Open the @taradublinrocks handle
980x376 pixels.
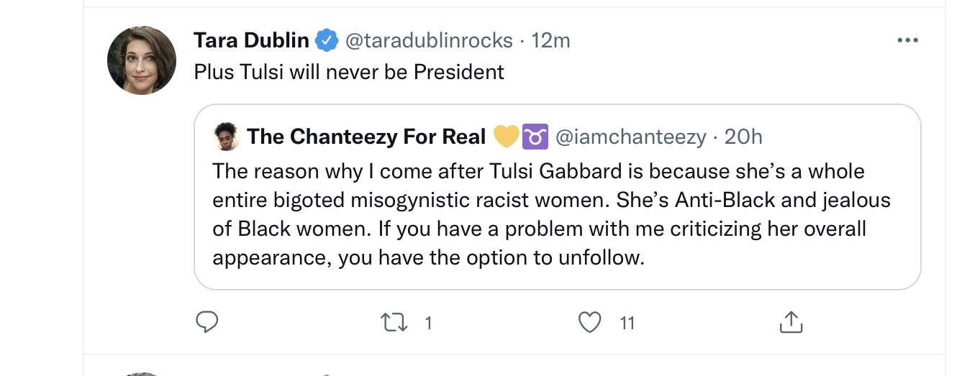point(429,41)
